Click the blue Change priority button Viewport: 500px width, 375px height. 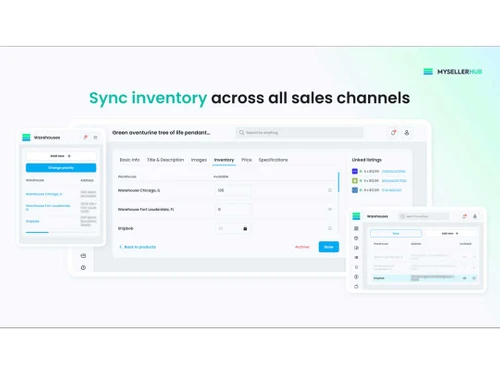click(61, 168)
